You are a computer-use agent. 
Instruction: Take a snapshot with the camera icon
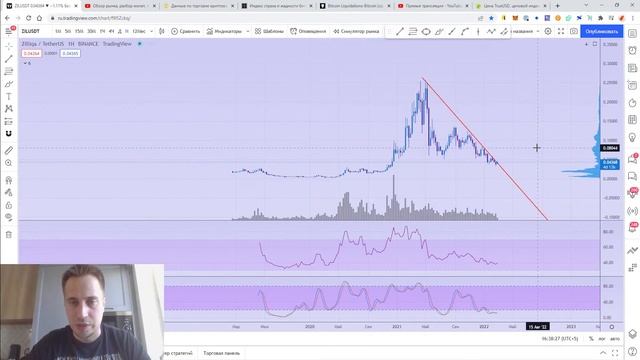pyautogui.click(x=573, y=31)
